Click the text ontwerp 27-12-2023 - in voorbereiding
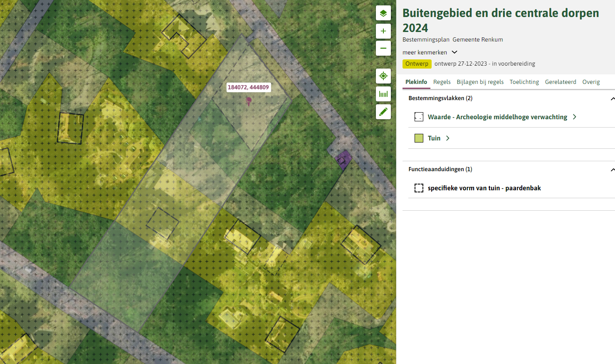Viewport: 615px width, 364px height. click(485, 64)
